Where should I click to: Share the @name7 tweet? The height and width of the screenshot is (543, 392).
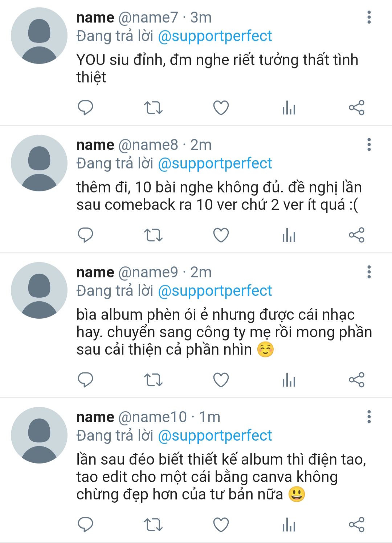pyautogui.click(x=356, y=108)
